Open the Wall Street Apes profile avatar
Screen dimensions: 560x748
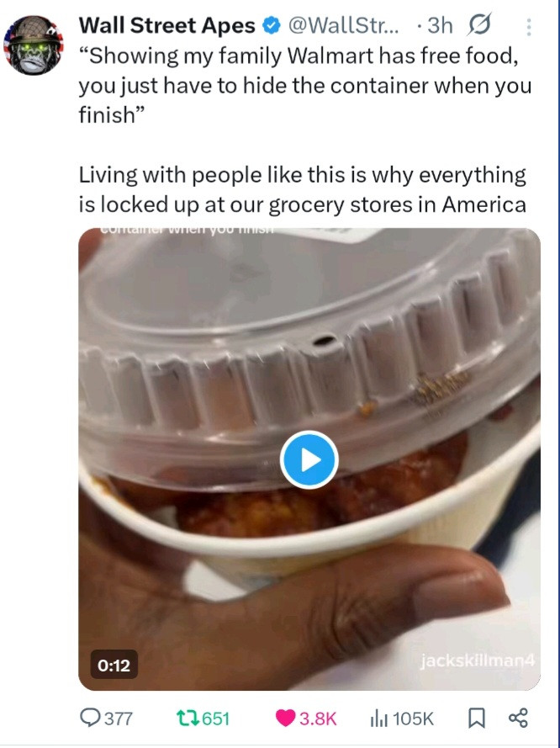pos(33,45)
